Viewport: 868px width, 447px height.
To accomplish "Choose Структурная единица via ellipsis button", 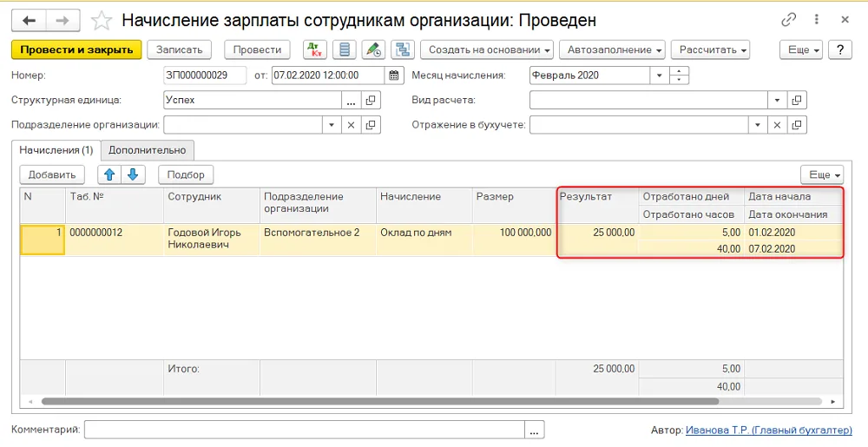I will tap(351, 101).
